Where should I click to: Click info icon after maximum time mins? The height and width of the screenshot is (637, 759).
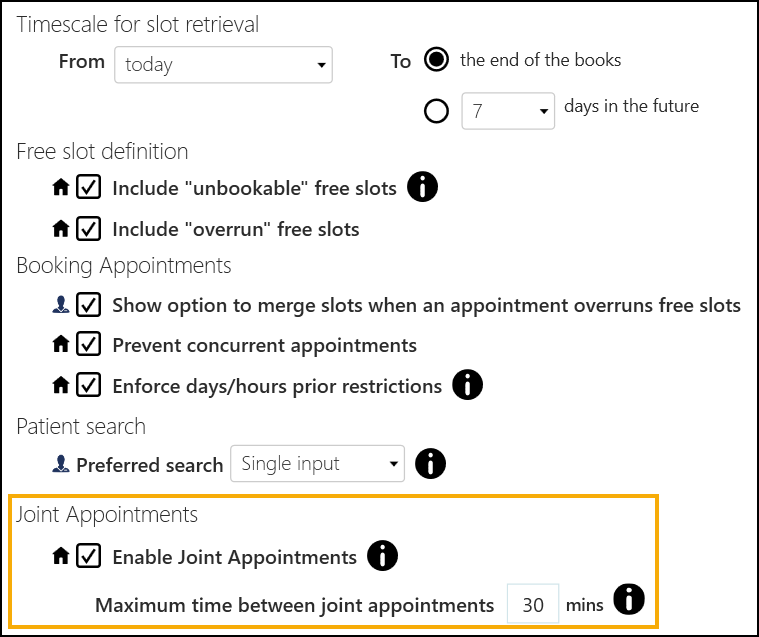click(629, 600)
